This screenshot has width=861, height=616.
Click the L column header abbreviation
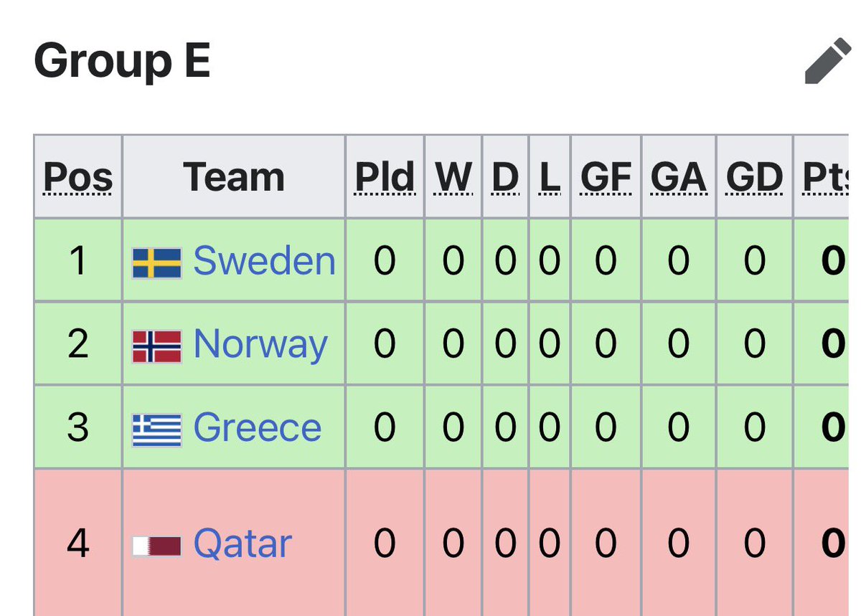(x=550, y=177)
